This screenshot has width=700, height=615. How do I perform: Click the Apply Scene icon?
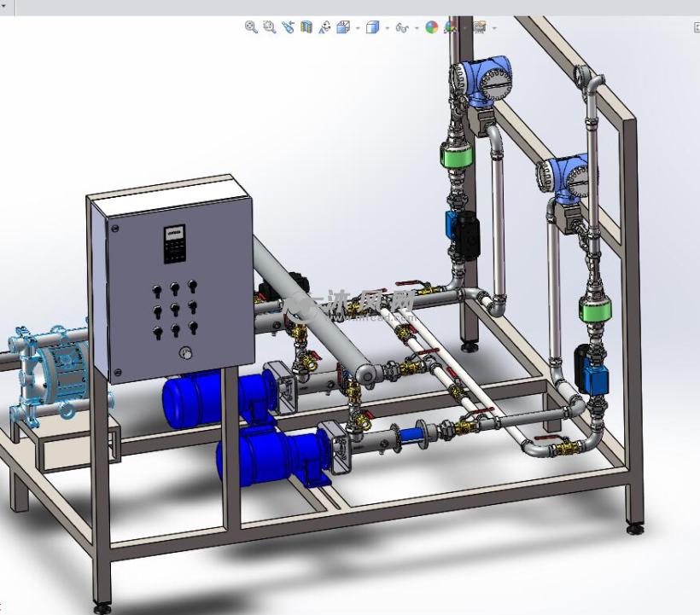click(448, 27)
